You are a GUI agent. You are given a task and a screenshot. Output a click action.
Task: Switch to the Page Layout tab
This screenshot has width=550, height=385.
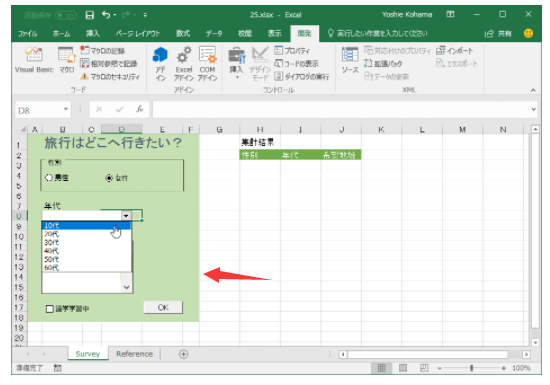click(x=138, y=34)
